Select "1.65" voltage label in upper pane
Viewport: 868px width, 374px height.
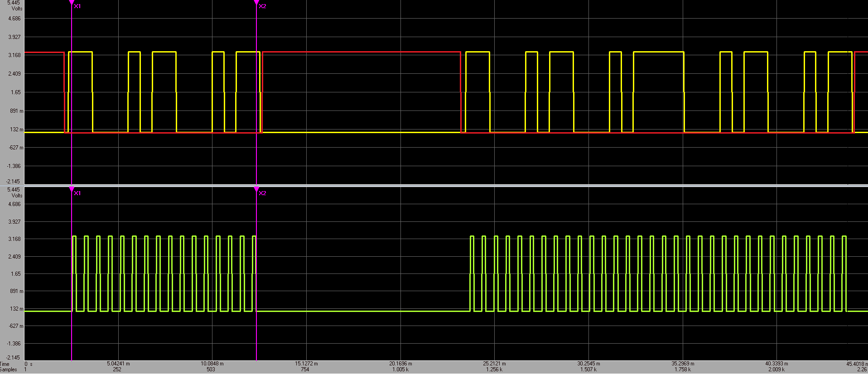coord(16,92)
